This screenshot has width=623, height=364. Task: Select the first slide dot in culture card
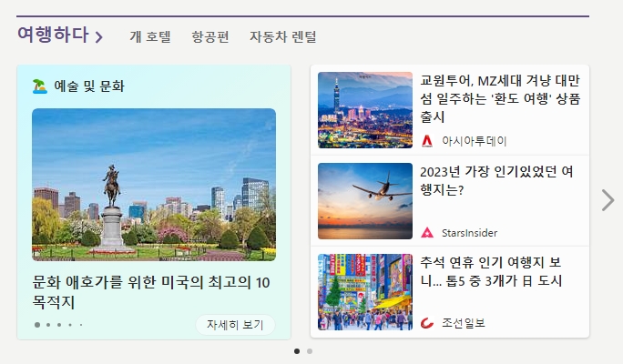click(37, 325)
